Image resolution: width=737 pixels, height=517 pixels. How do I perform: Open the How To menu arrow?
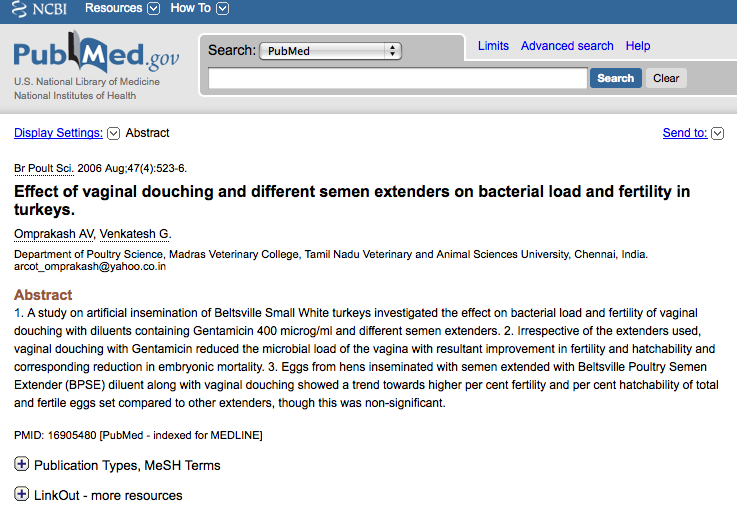pyautogui.click(x=223, y=8)
